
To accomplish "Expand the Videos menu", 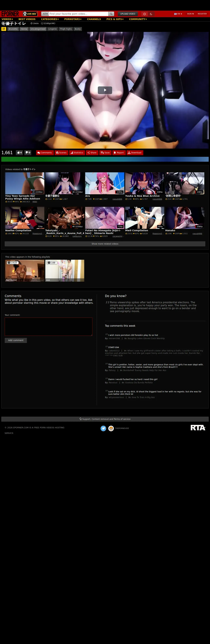I will coord(7,19).
